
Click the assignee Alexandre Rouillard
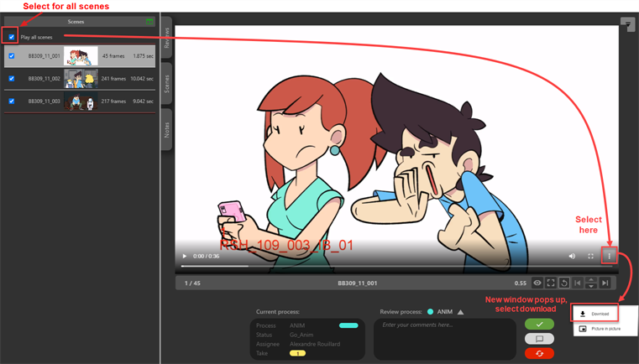[315, 344]
